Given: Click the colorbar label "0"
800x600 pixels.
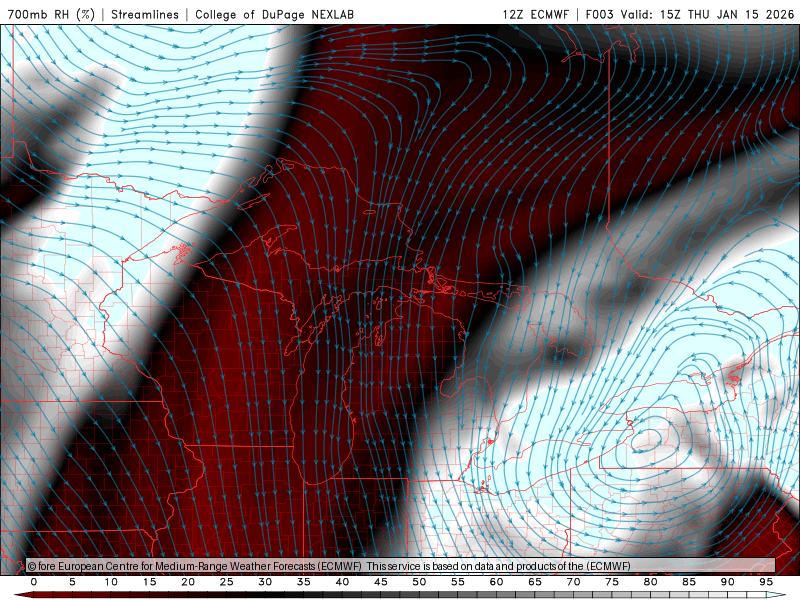Looking at the screenshot, I should [34, 582].
